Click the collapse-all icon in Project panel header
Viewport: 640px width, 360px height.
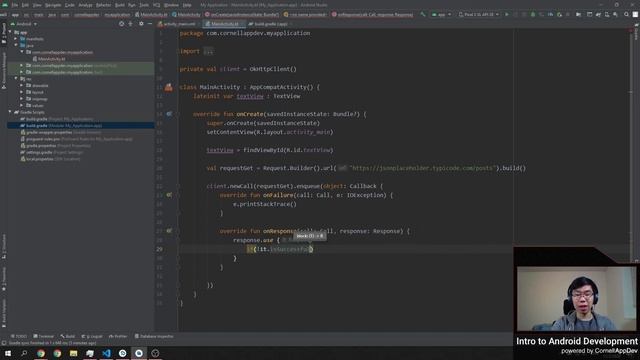pyautogui.click(x=131, y=24)
